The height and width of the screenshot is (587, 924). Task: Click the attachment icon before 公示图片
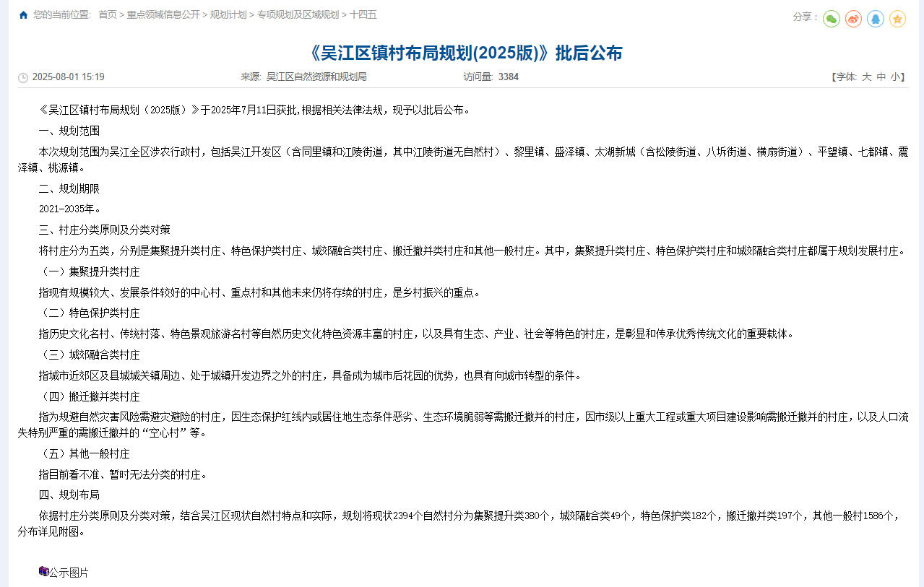pos(43,572)
